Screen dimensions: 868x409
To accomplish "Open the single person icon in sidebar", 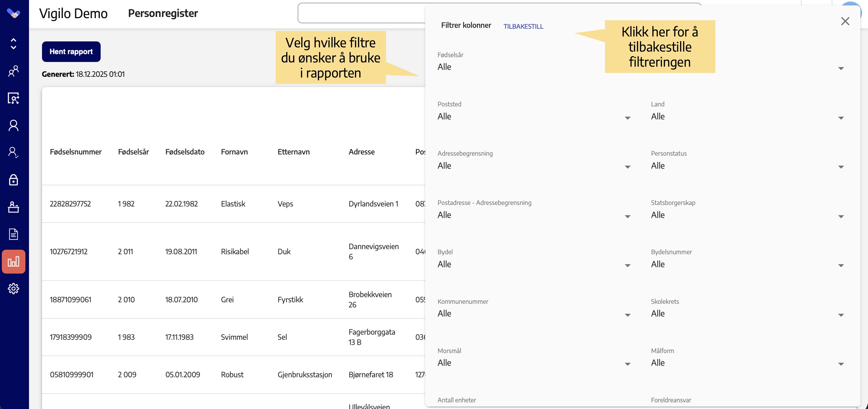I will click(14, 125).
